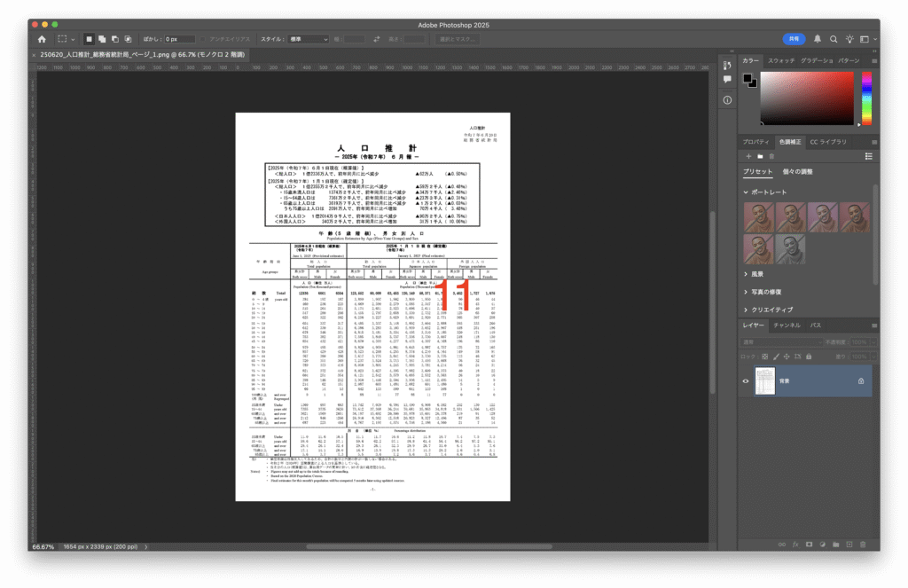Open the workspace switcher icon

pos(865,39)
